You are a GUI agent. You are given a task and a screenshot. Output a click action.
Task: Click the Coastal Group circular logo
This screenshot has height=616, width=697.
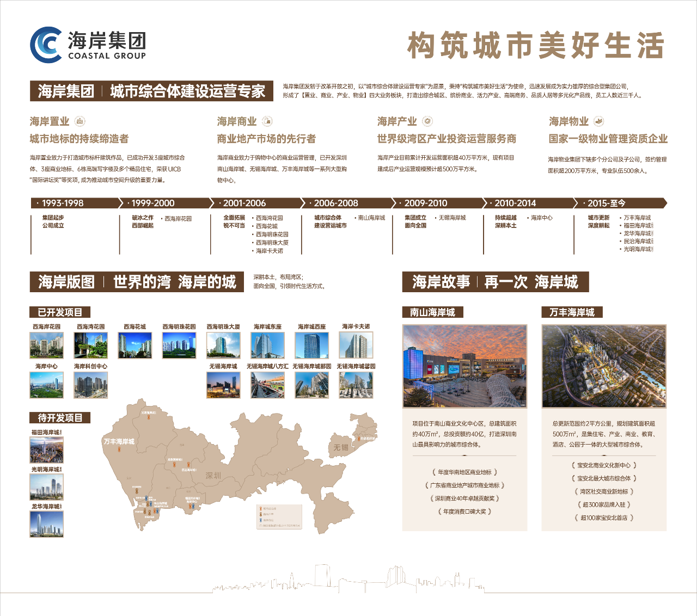click(x=46, y=45)
